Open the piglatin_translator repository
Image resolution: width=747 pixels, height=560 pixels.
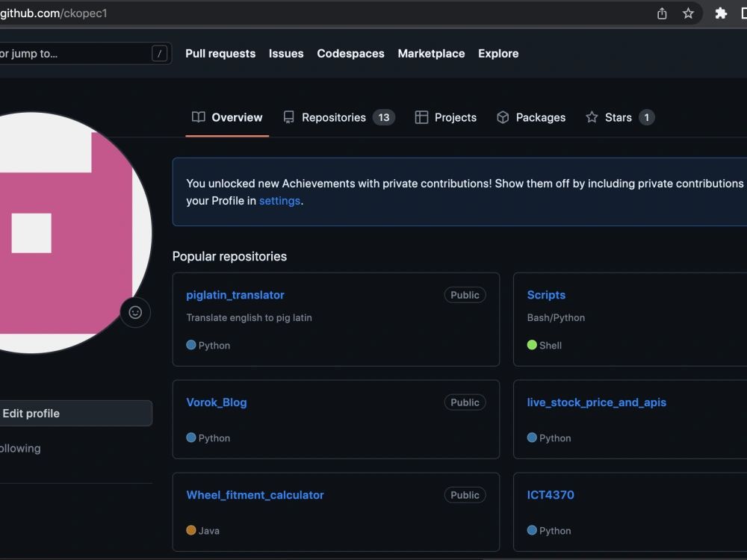click(x=235, y=295)
